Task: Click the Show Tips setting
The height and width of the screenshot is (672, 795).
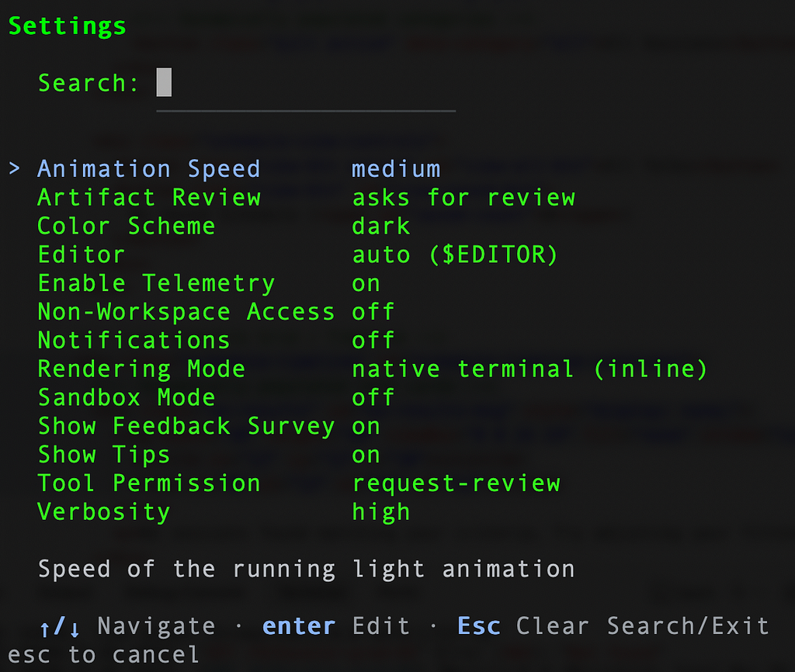Action: tap(104, 455)
